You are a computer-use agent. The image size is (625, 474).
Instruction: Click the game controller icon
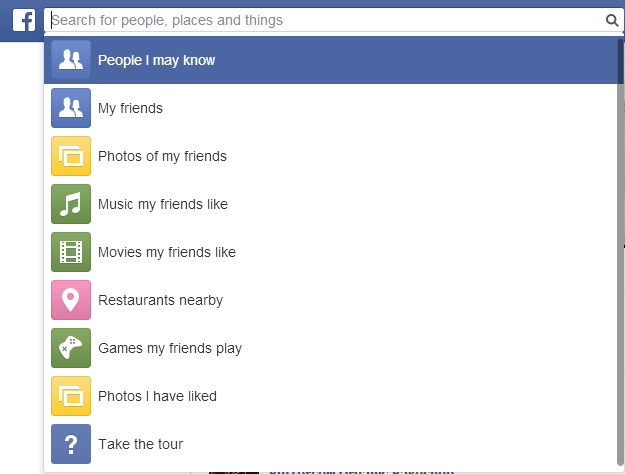coord(71,348)
